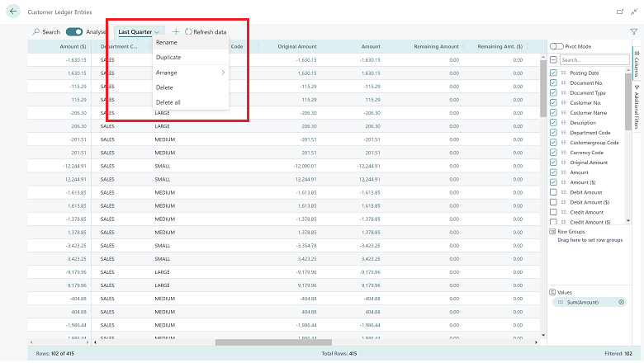Screen dimensions: 644x363
Task: Close the Last Quarter tab dropdown
Action: pyautogui.click(x=157, y=32)
